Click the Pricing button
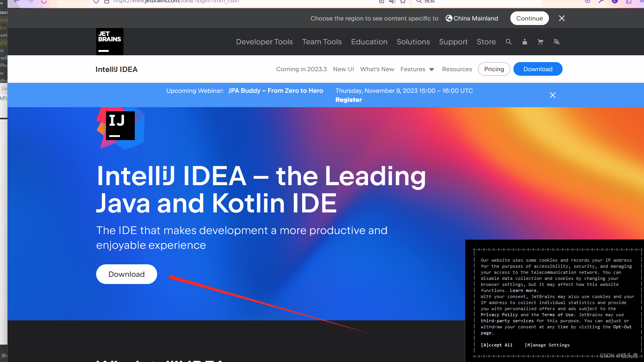The height and width of the screenshot is (362, 644). coord(494,69)
